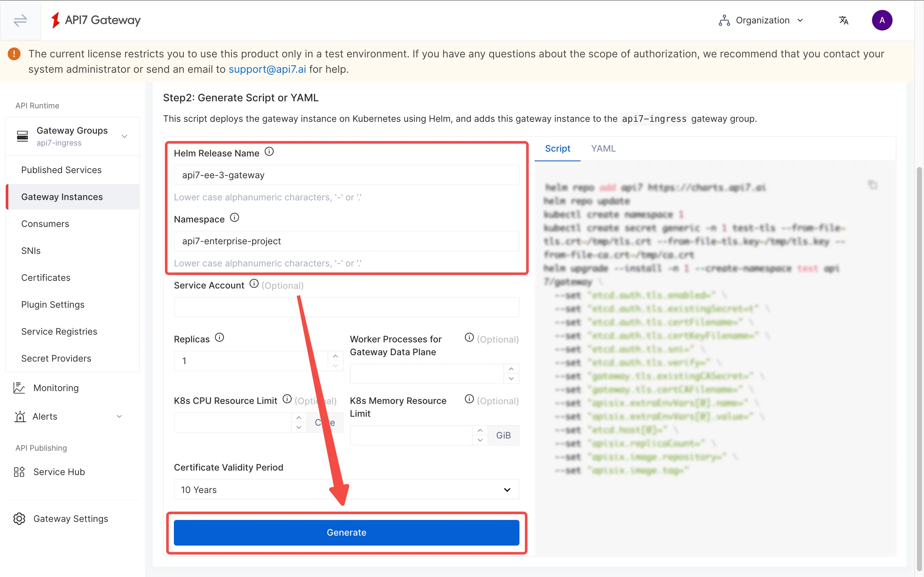The height and width of the screenshot is (577, 924).
Task: Click the API7 Gateway logo
Action: point(96,20)
